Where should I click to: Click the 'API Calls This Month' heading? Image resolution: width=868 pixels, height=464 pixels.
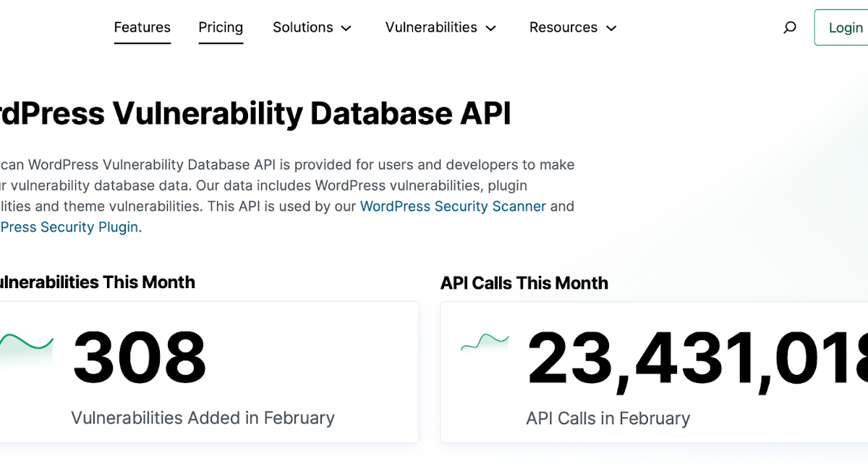point(524,283)
